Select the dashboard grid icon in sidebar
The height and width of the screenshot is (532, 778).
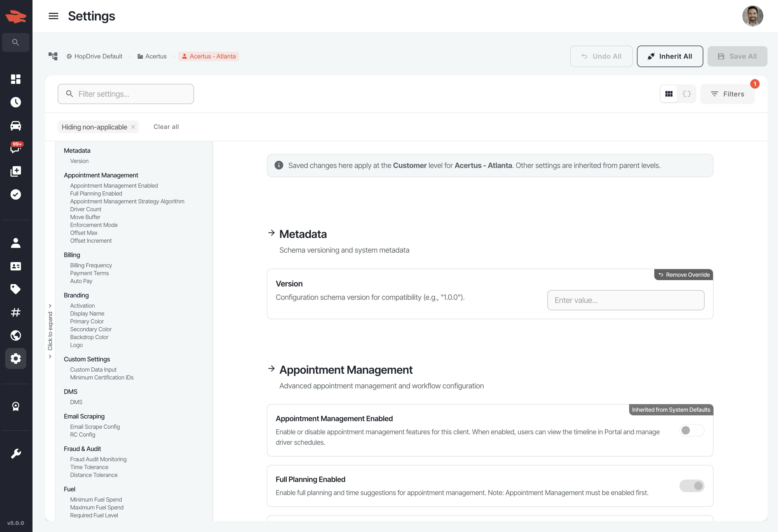pyautogui.click(x=15, y=79)
